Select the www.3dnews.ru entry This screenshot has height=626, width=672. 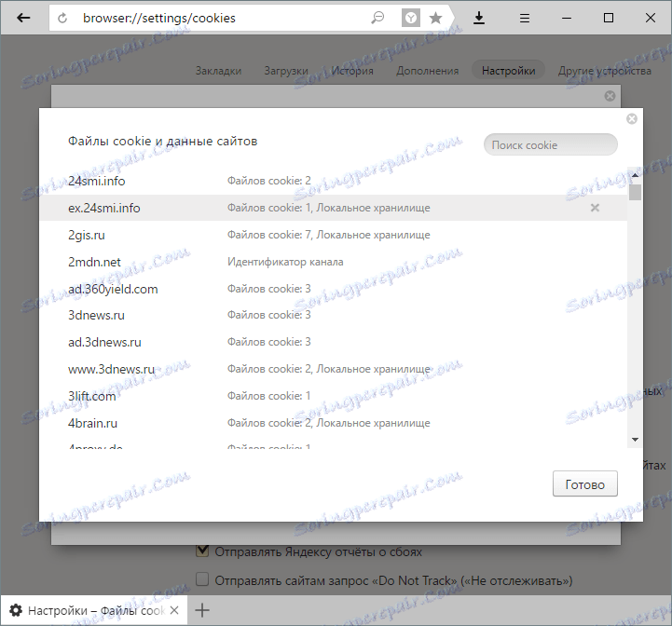point(334,369)
